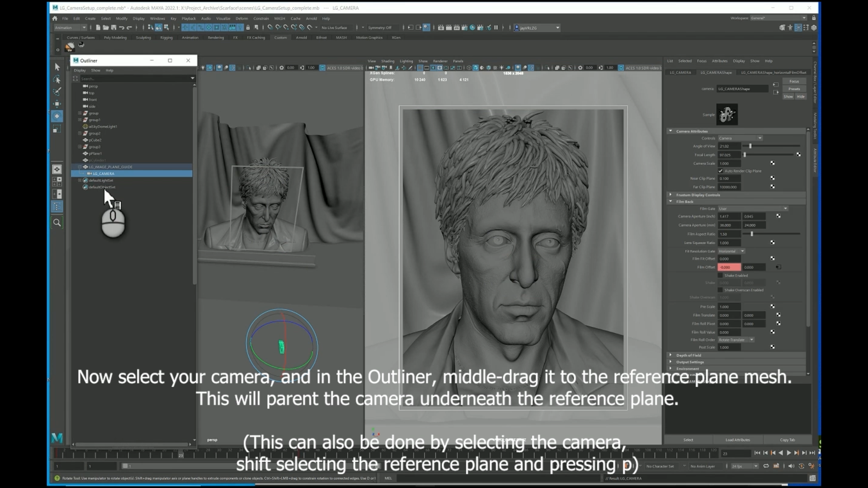Open the Film Gate dropdown
The image size is (868, 488).
(753, 208)
